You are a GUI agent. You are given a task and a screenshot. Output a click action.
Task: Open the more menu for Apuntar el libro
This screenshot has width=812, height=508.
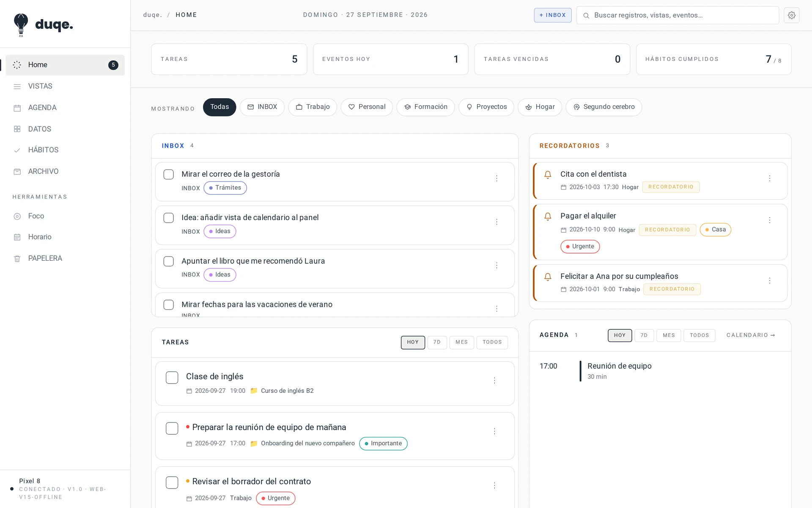tap(497, 265)
